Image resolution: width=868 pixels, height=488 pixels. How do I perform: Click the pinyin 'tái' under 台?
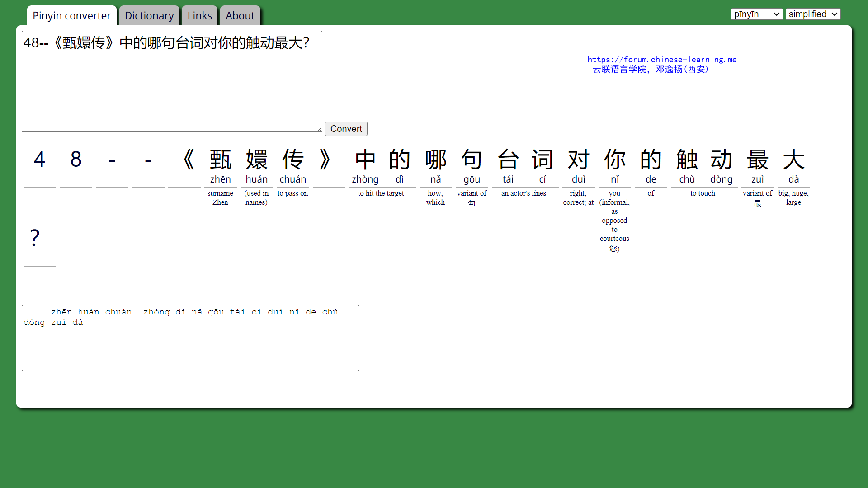[x=508, y=179]
